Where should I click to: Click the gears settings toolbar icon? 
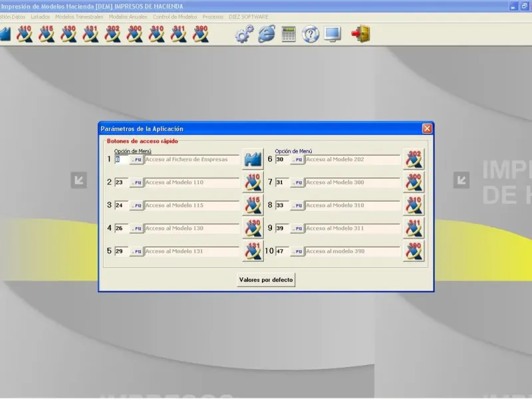point(244,34)
